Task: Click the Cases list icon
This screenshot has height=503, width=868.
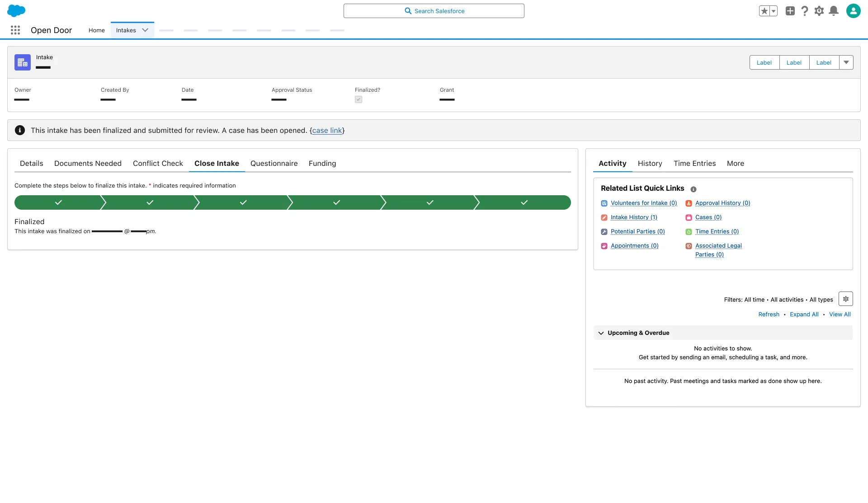Action: tap(689, 217)
